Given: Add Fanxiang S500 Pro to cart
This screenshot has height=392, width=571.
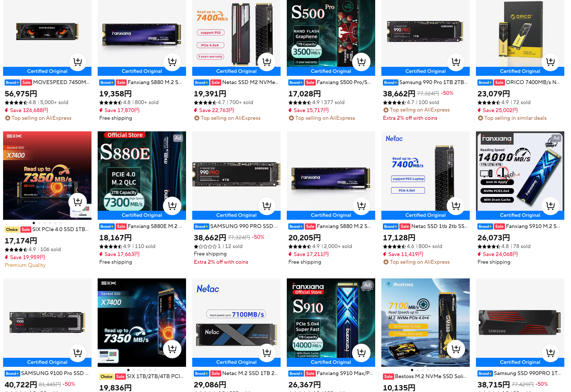Looking at the screenshot, I should [x=361, y=62].
